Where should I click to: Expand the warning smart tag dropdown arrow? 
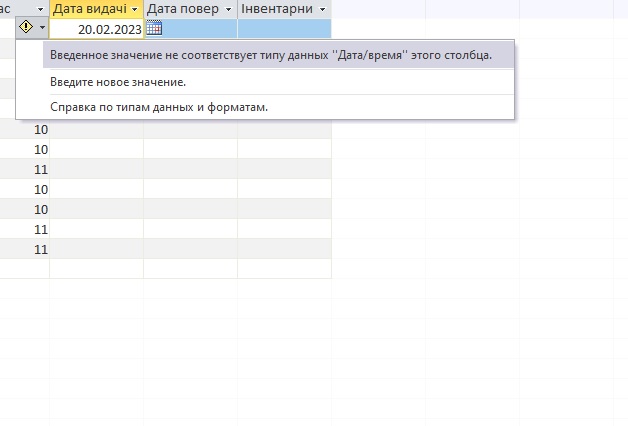[x=42, y=28]
